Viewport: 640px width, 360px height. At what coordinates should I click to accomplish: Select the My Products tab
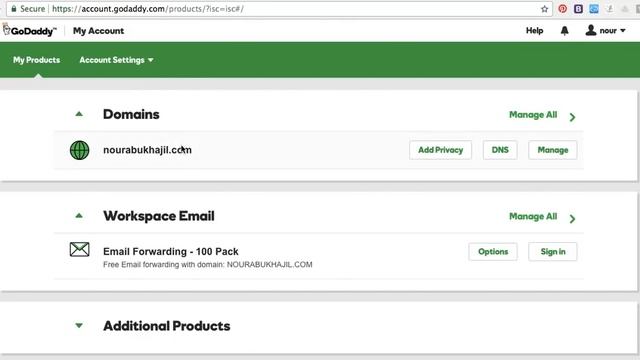click(x=36, y=60)
